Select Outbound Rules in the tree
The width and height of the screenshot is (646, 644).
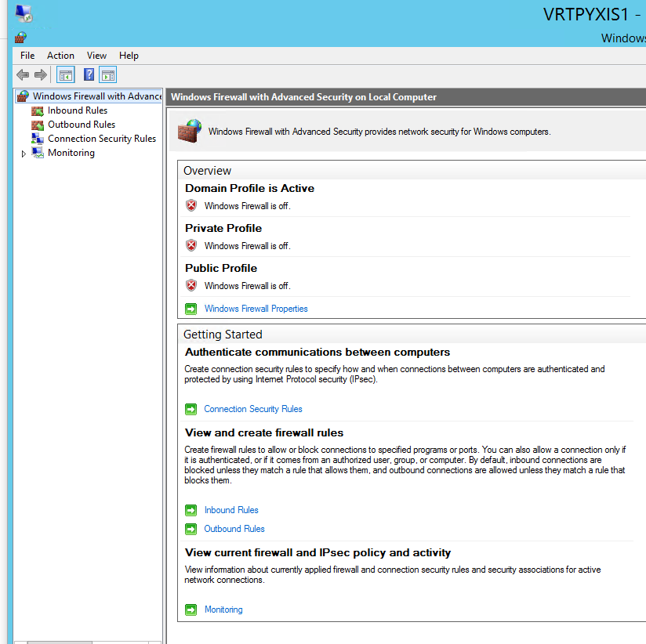[82, 125]
